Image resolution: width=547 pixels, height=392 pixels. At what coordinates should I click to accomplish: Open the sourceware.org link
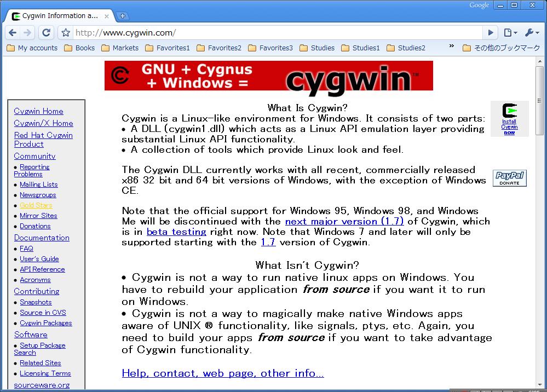pos(42,385)
